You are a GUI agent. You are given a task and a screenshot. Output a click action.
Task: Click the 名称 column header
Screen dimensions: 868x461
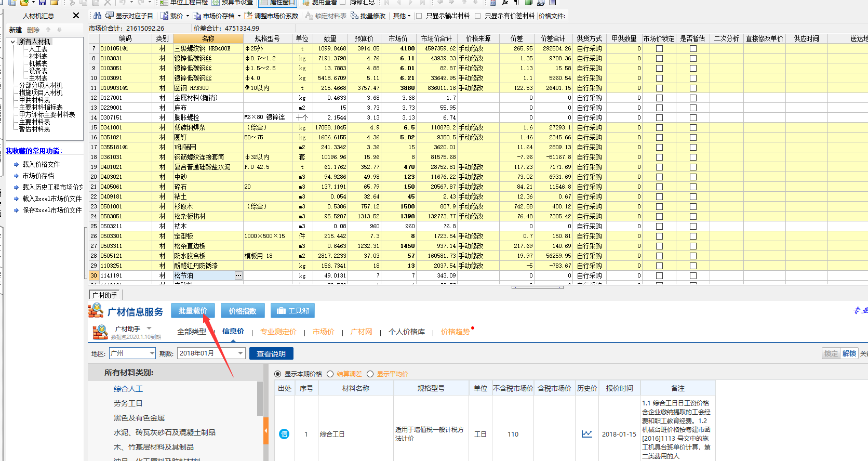[x=208, y=38]
